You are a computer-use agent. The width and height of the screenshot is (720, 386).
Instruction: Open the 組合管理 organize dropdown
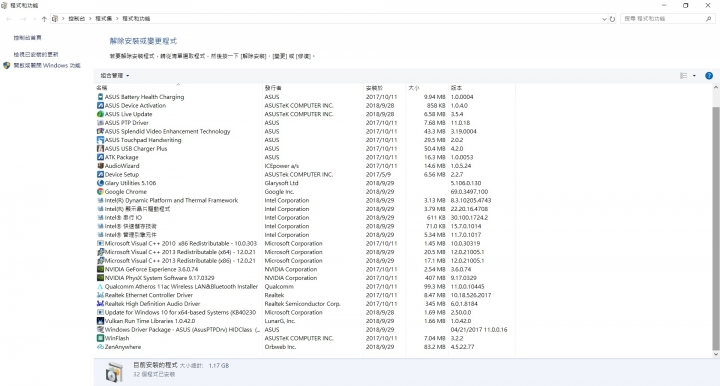pos(115,76)
